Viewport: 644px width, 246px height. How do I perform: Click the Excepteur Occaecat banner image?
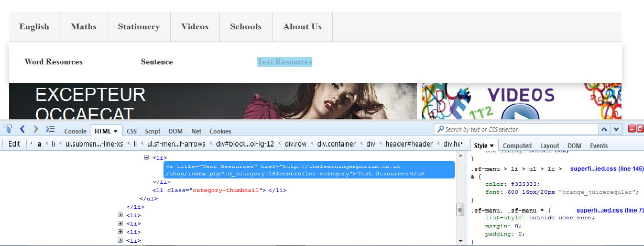213,101
